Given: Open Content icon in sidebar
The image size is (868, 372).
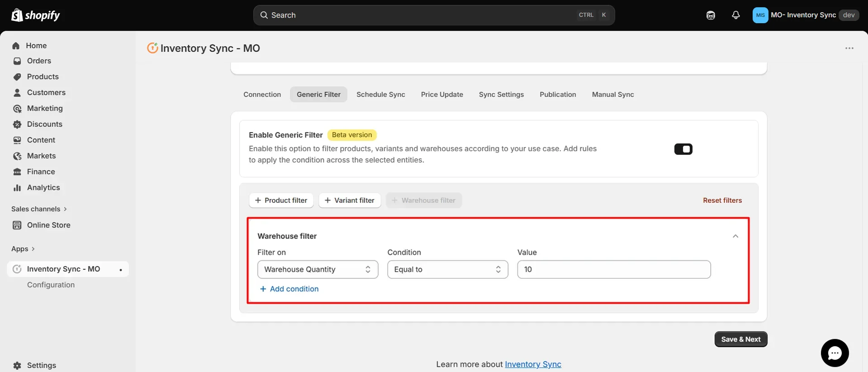Looking at the screenshot, I should click(17, 140).
